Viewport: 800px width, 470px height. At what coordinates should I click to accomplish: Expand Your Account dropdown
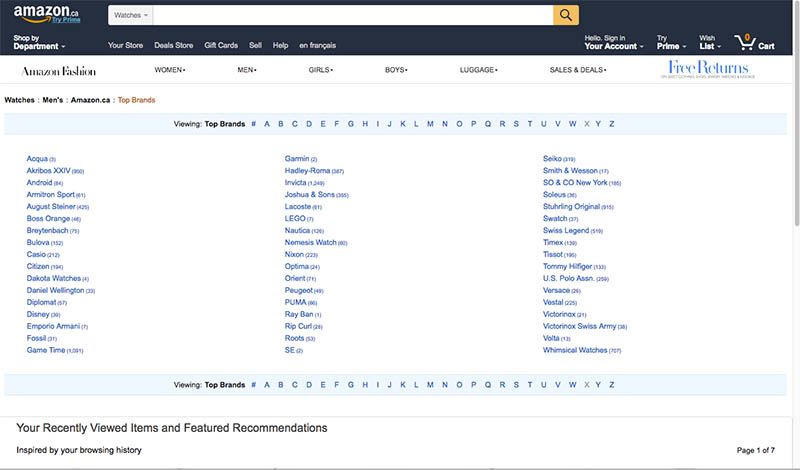pos(614,42)
